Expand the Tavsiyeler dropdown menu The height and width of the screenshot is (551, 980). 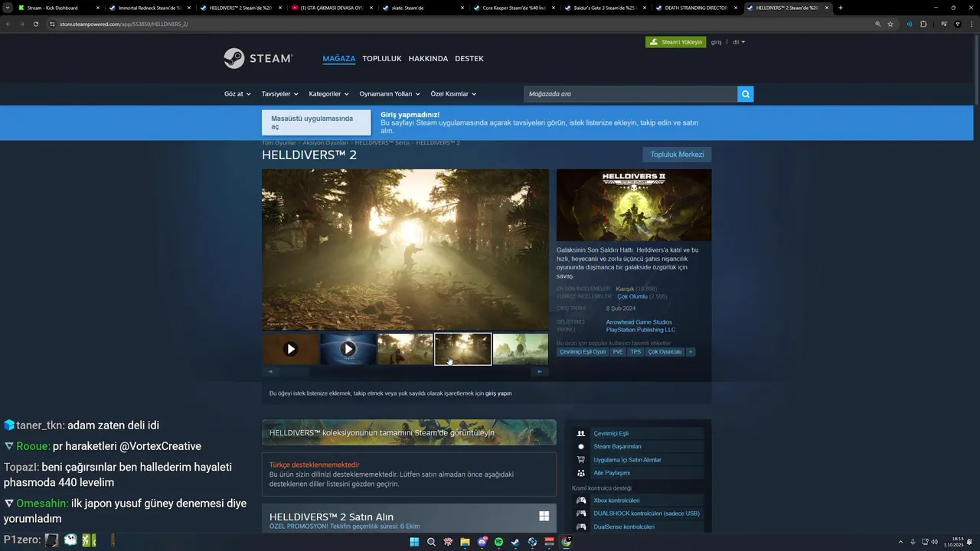(x=280, y=94)
